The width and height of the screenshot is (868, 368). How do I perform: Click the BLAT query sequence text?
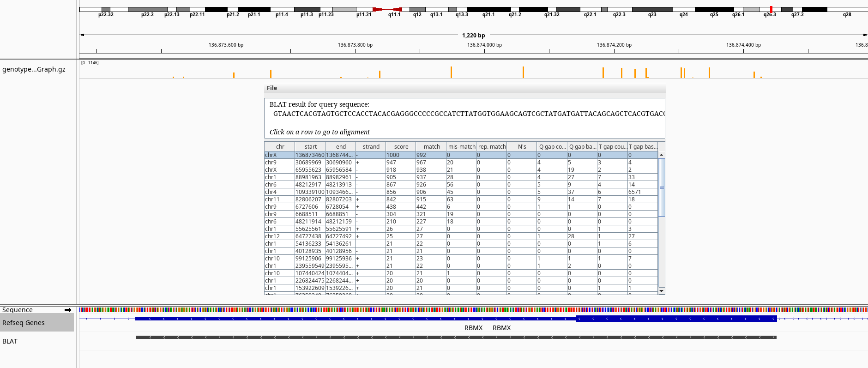469,114
